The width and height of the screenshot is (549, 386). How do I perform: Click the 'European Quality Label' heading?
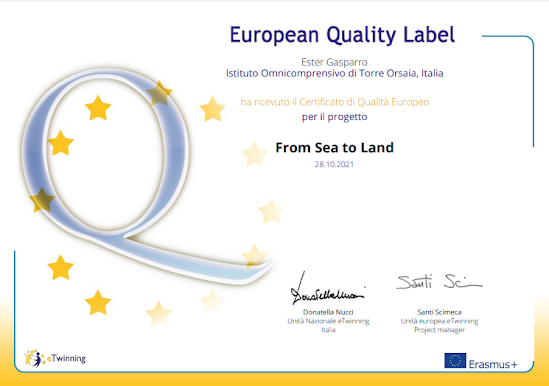click(342, 35)
